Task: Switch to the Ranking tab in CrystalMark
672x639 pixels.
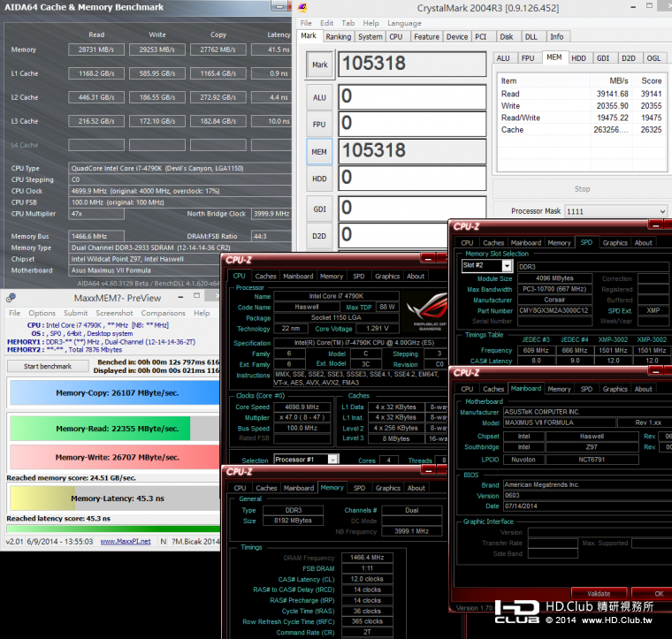Action: pyautogui.click(x=338, y=37)
